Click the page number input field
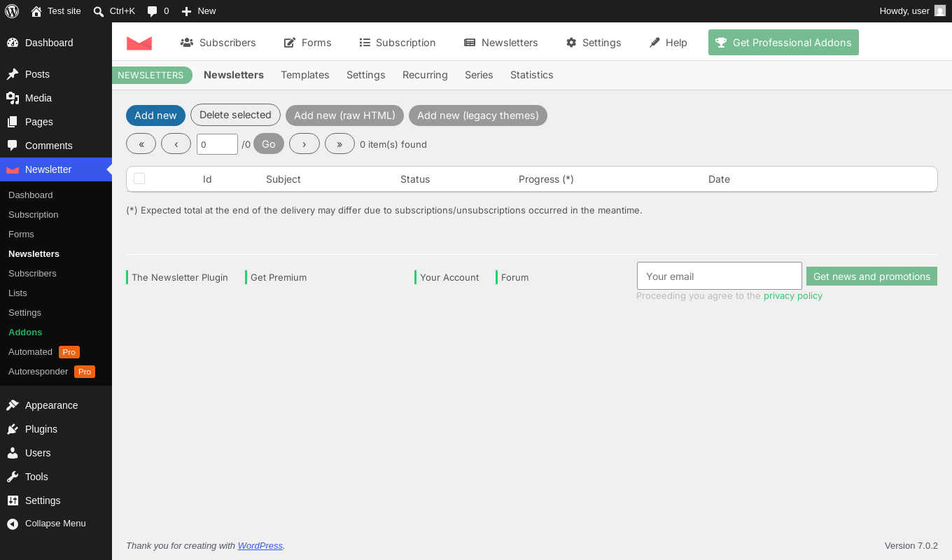The width and height of the screenshot is (952, 560). (x=217, y=144)
